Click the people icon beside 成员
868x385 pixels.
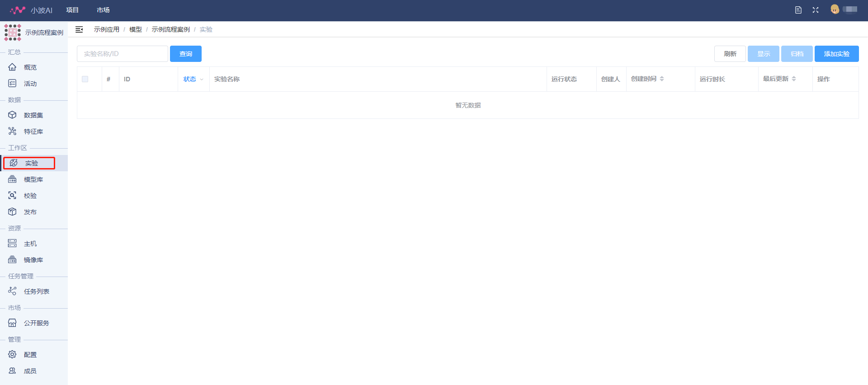click(x=12, y=371)
